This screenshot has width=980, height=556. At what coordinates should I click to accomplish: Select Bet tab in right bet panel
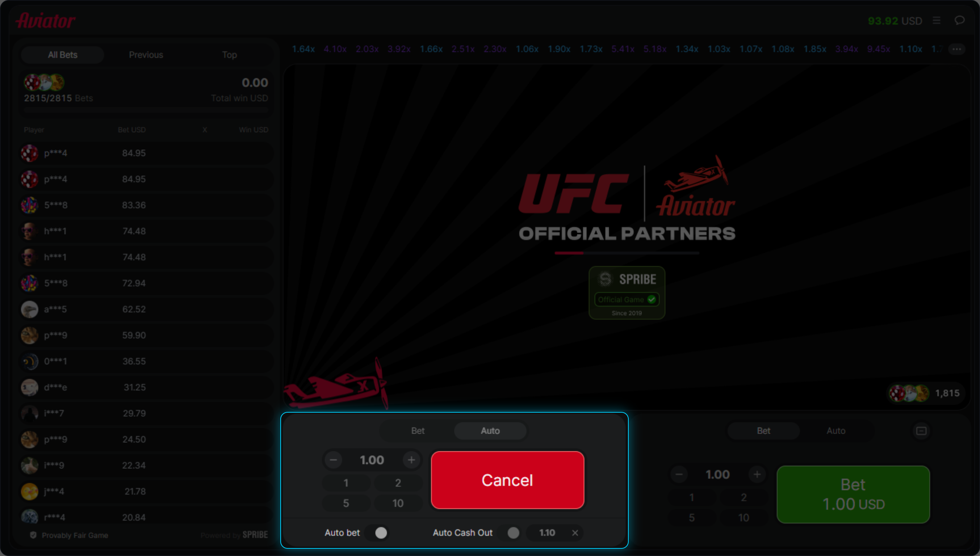tap(763, 430)
